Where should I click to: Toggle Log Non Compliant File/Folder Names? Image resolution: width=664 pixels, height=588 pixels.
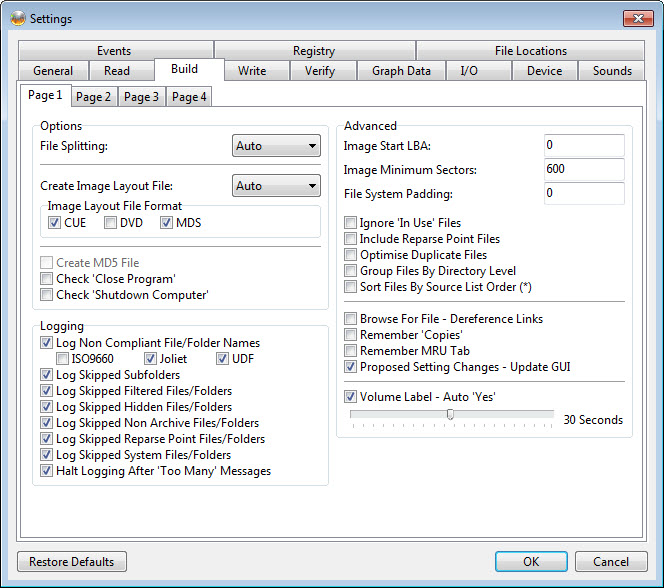point(46,342)
